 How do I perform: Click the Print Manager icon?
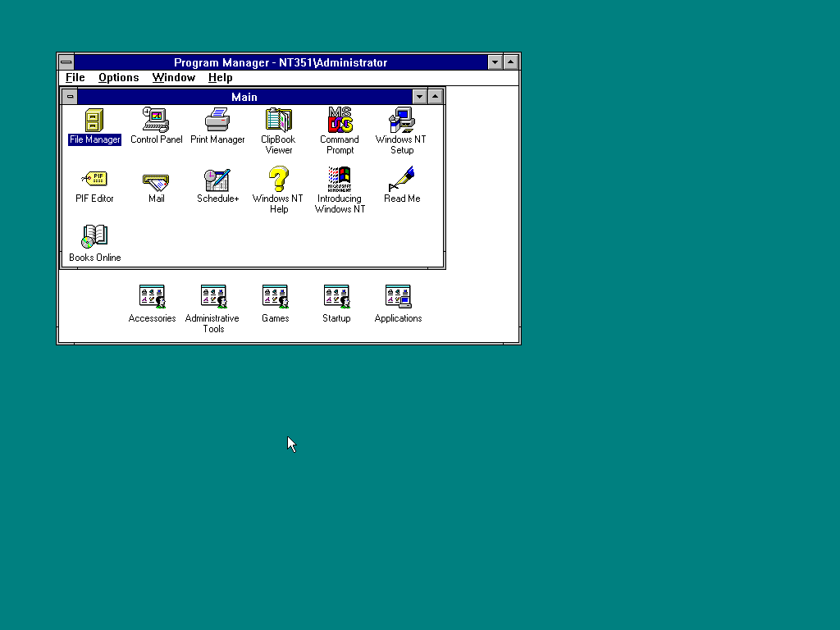(x=217, y=121)
